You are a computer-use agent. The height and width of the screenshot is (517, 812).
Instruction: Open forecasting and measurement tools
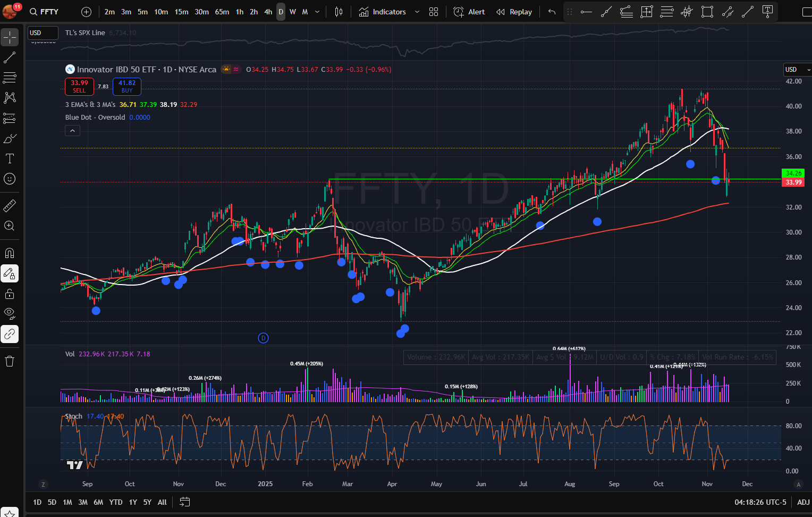10,118
